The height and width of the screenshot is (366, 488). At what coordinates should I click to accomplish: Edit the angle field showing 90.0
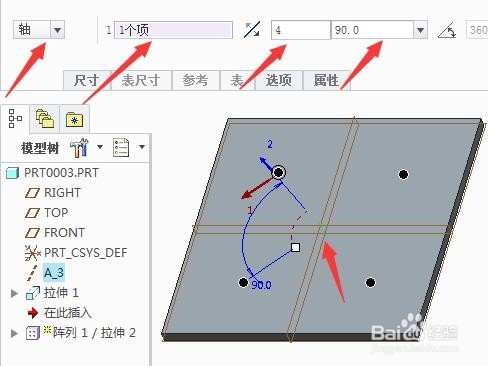(372, 30)
